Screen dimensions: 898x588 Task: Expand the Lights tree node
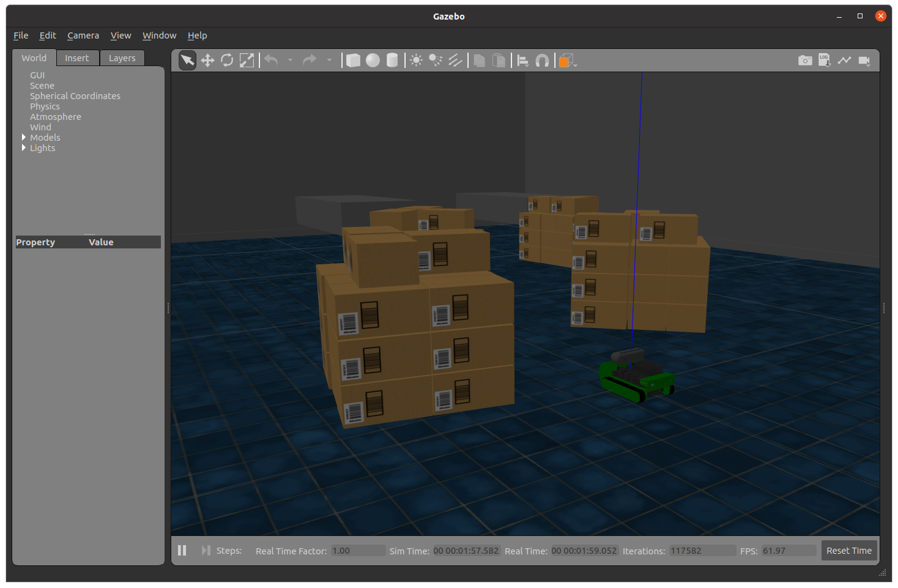click(24, 147)
